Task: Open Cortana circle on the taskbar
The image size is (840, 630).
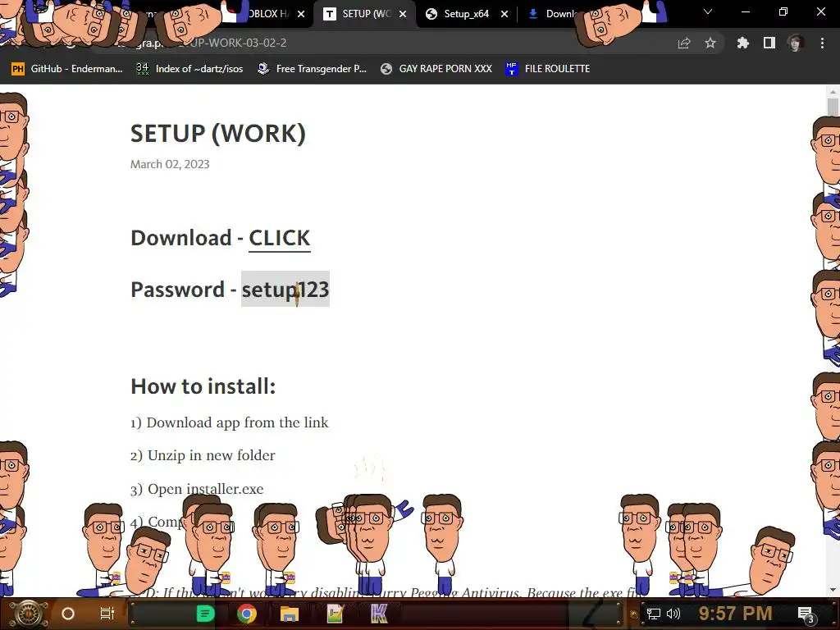Action: [68, 614]
